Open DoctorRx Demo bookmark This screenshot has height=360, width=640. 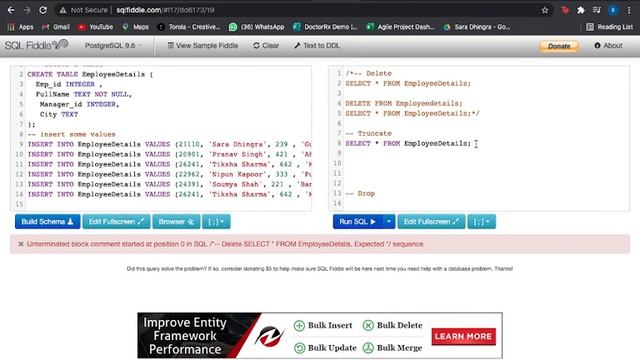pos(325,27)
